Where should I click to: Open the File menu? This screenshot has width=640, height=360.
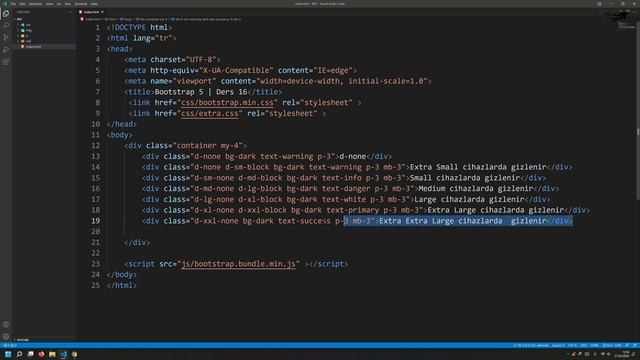(x=13, y=4)
